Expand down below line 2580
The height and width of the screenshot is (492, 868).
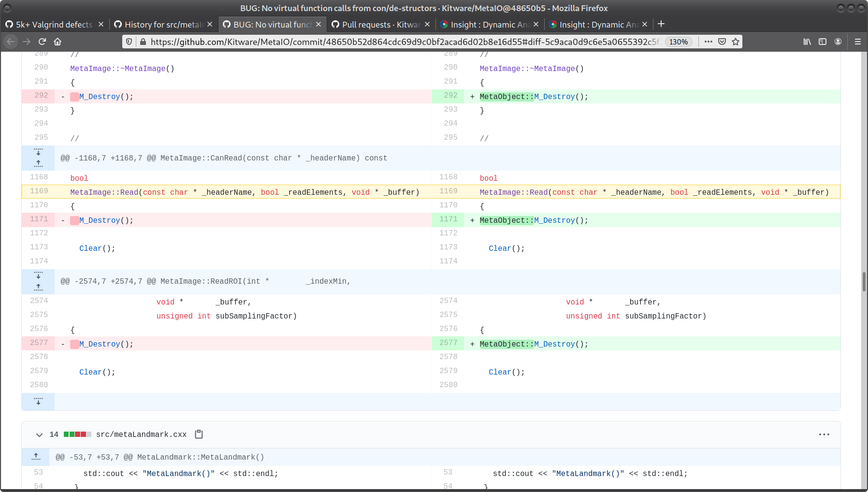(38, 402)
